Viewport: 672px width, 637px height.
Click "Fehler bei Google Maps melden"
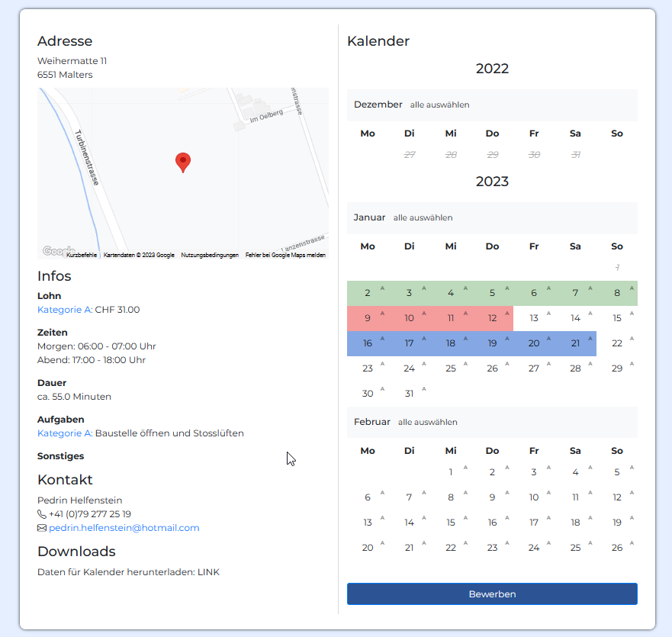pyautogui.click(x=285, y=254)
